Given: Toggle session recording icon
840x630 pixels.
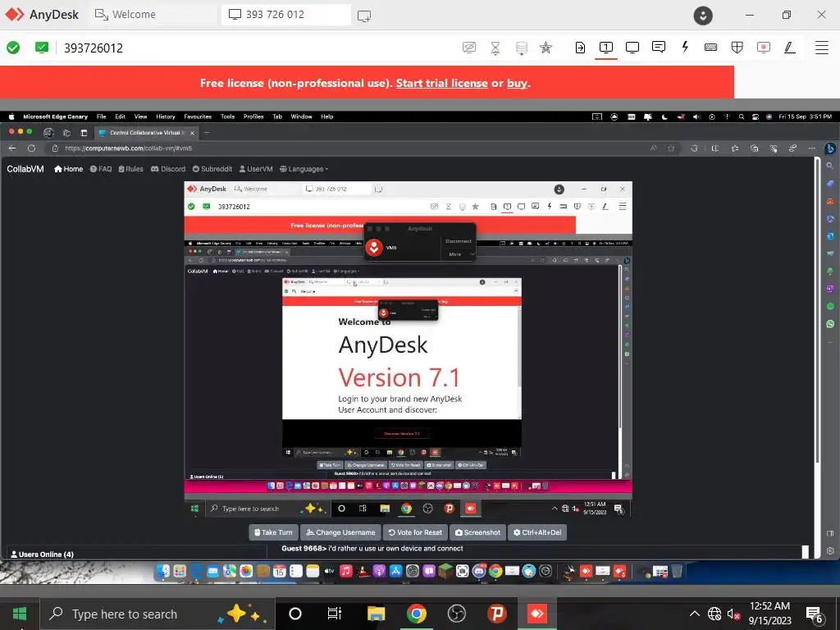Looking at the screenshot, I should [x=764, y=48].
